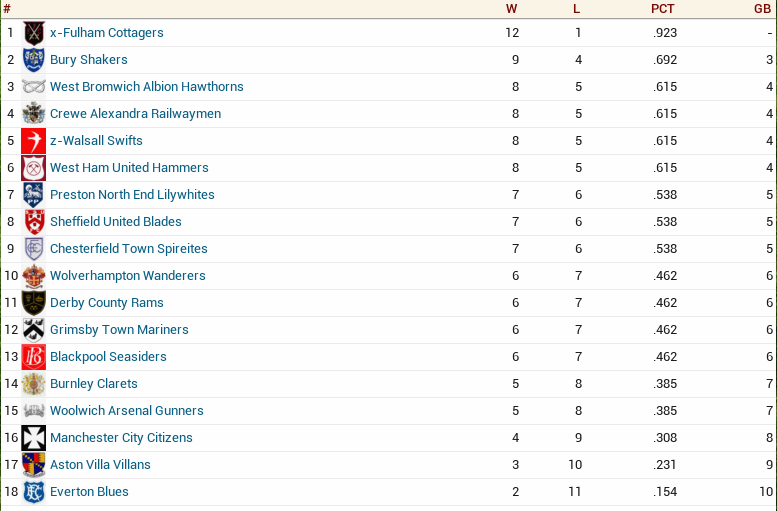Open the Wolverhampton Wanderers link
The width and height of the screenshot is (777, 511).
tap(127, 276)
